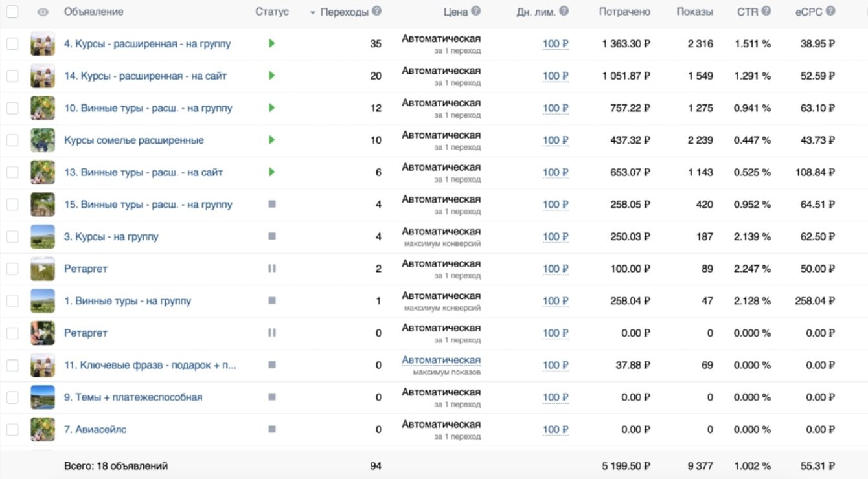Image resolution: width=868 pixels, height=479 pixels.
Task: Select all ads with header checkbox
Action: [x=12, y=12]
